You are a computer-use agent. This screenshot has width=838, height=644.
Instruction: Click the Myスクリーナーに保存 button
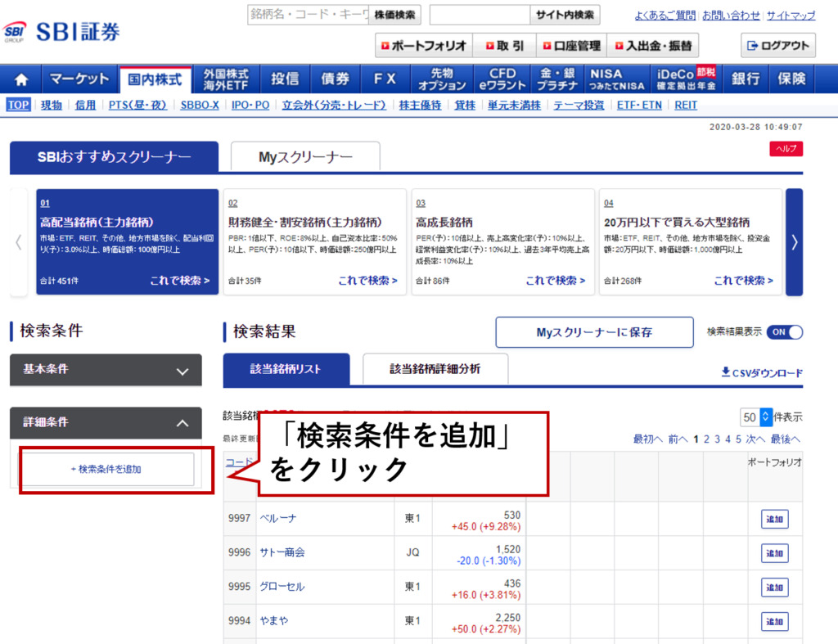594,332
